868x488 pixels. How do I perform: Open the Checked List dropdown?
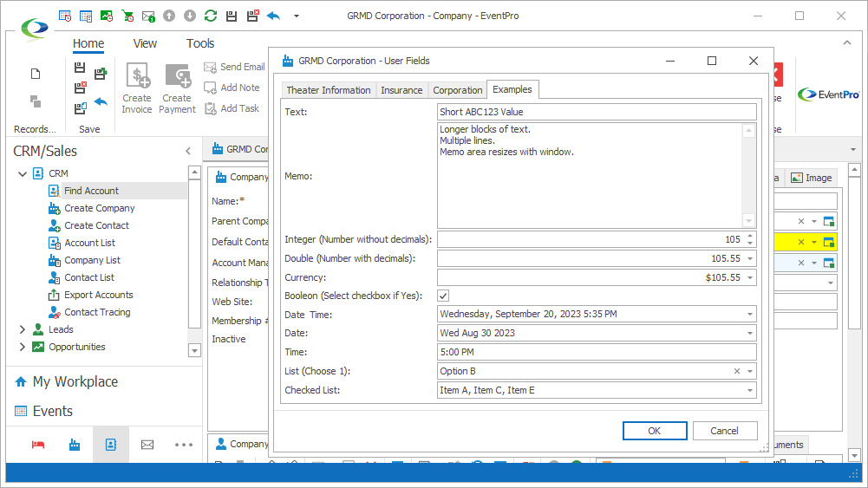click(x=750, y=390)
